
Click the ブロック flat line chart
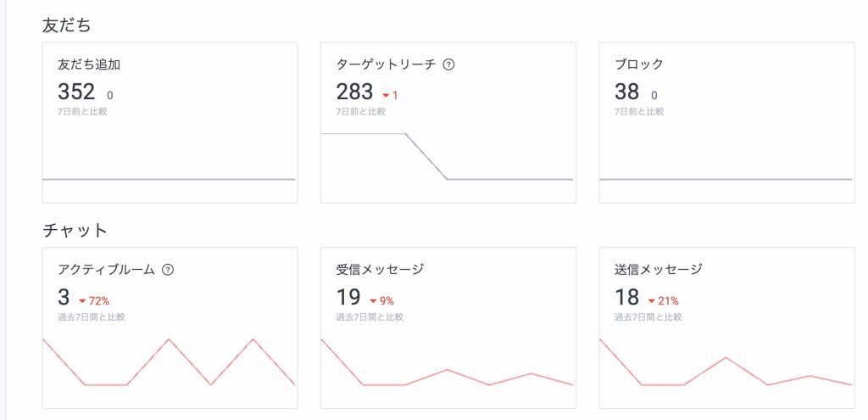[x=726, y=179]
